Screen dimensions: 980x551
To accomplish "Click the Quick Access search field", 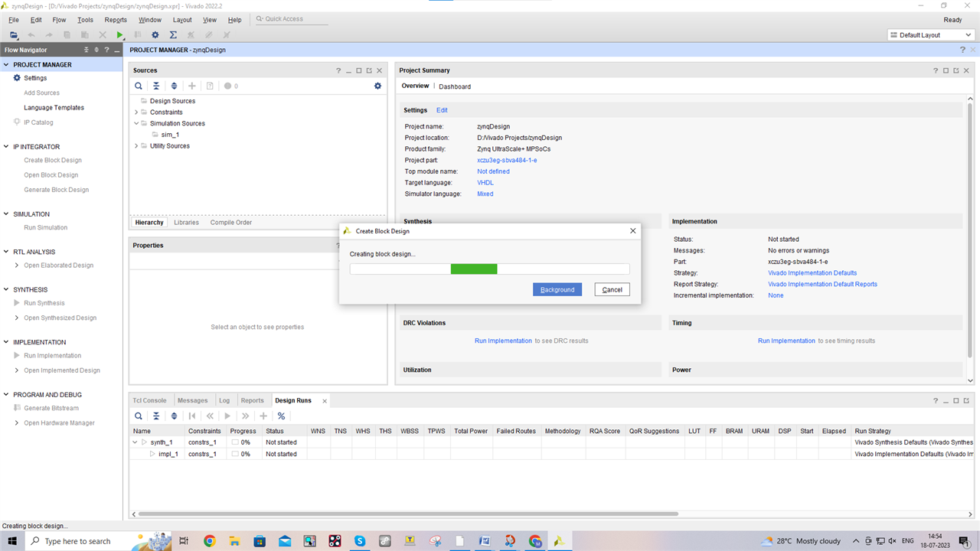I will point(291,19).
